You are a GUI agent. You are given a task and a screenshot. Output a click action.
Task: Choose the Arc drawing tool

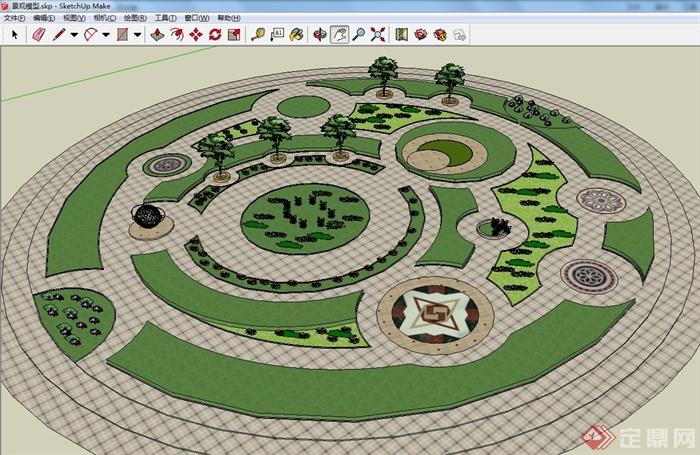[x=91, y=34]
